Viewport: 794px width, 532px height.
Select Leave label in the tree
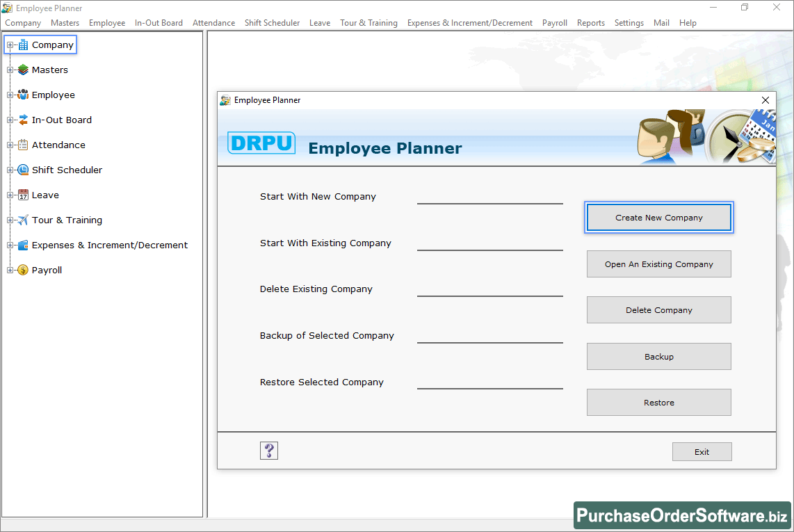(x=45, y=195)
